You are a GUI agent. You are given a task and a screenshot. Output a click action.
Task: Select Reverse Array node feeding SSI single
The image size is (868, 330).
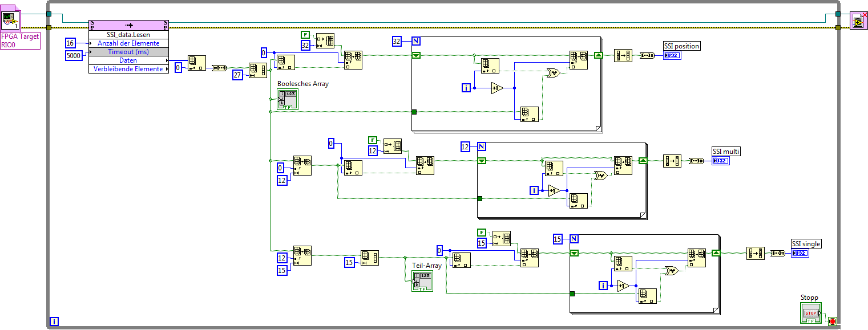755,253
